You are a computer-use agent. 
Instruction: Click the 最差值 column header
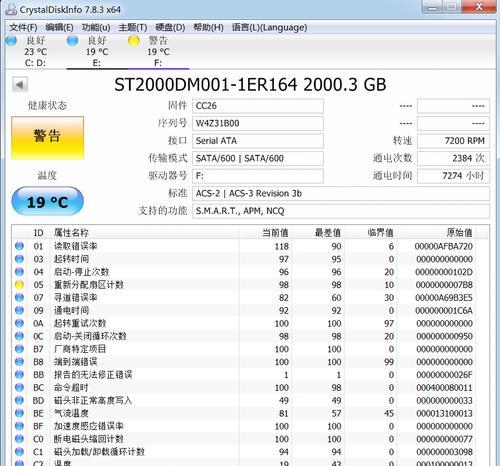pos(318,233)
